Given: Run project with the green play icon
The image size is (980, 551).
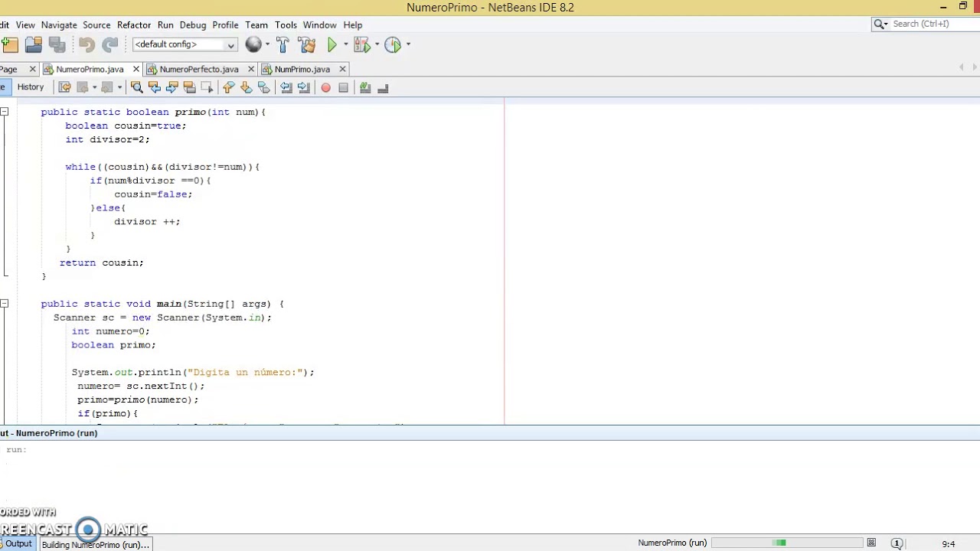Looking at the screenshot, I should click(332, 45).
